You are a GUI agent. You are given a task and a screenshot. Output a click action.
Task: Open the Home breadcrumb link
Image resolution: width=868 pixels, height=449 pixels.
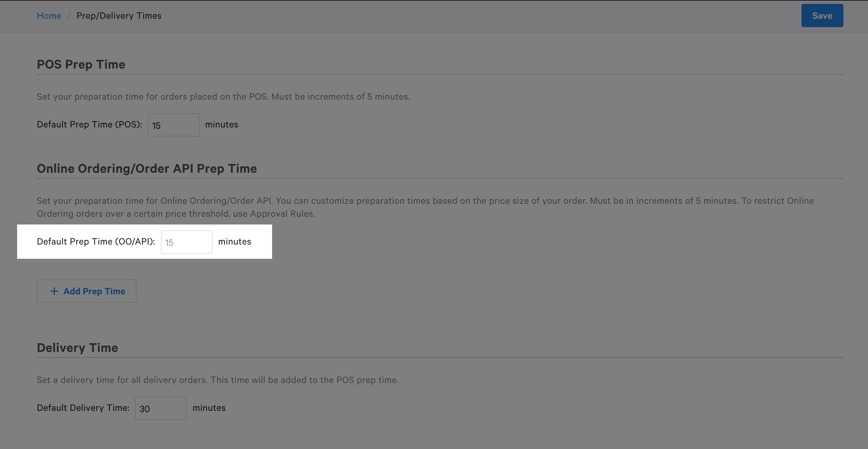pyautogui.click(x=49, y=16)
